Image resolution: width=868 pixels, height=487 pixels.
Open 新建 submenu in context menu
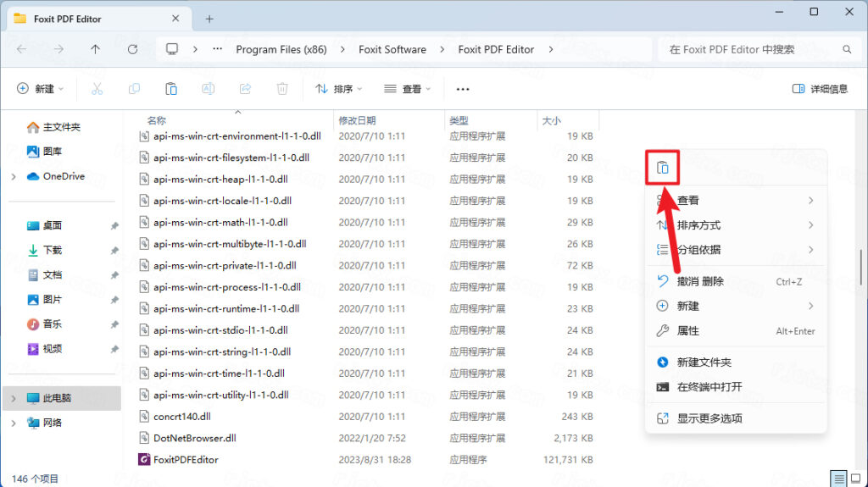pyautogui.click(x=736, y=306)
